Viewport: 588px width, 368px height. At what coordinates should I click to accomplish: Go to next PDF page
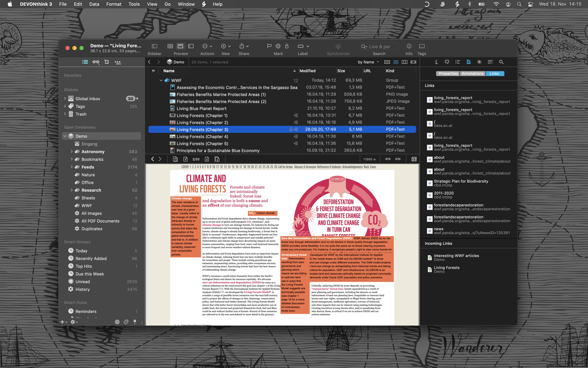[207, 159]
